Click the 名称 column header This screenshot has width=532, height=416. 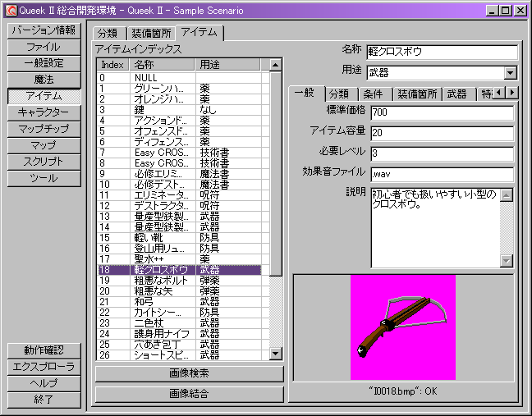click(x=162, y=64)
